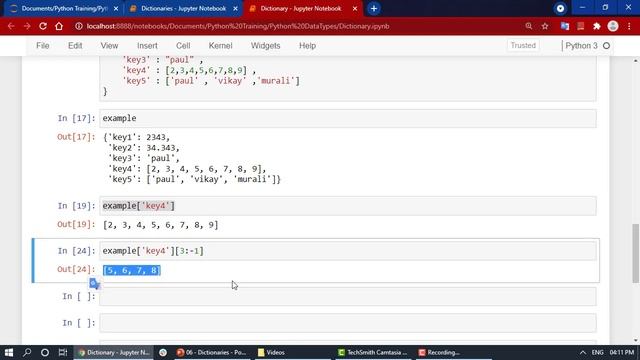640x360 pixels.
Task: Click the site information icon in address bar
Action: [x=79, y=26]
